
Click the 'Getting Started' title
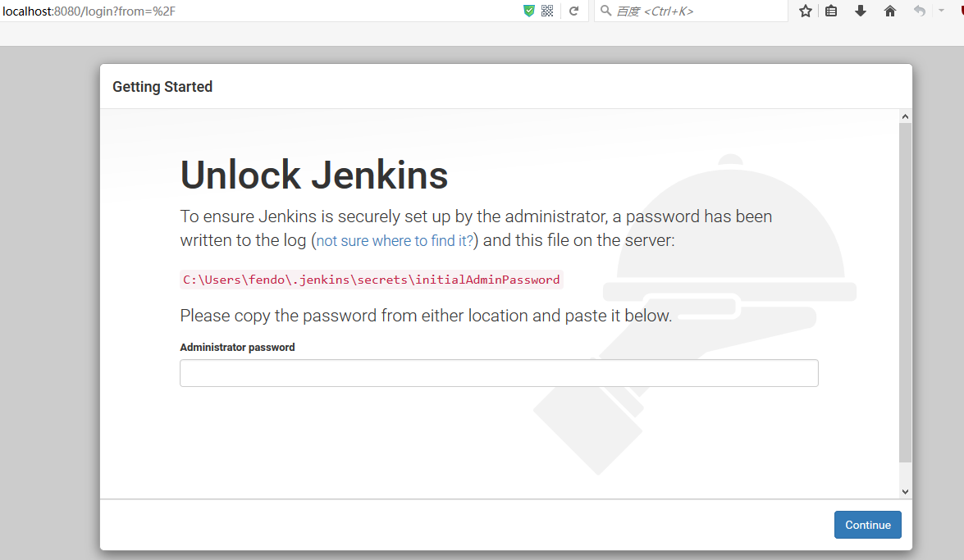pos(162,87)
